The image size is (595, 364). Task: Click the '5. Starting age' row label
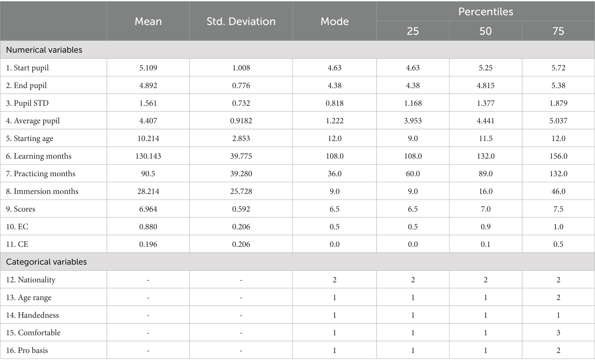pyautogui.click(x=30, y=139)
